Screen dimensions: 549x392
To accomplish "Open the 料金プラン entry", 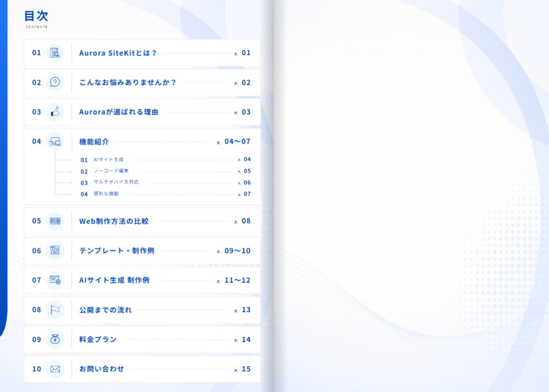I will tap(142, 339).
